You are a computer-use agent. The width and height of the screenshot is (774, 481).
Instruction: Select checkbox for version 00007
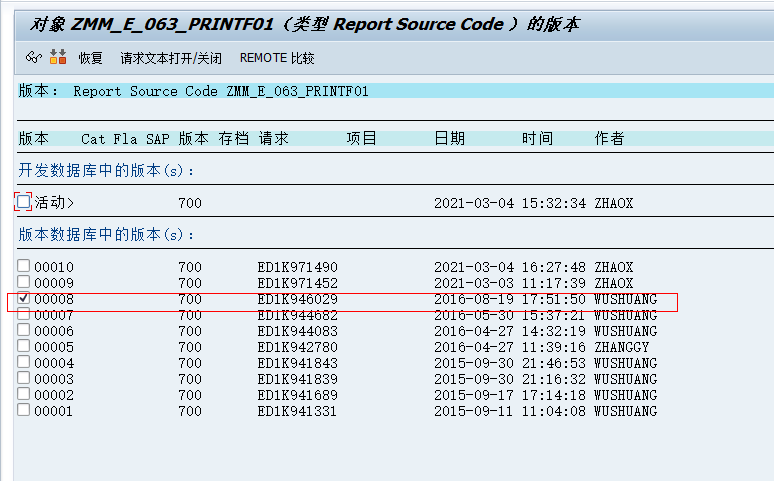coord(23,314)
